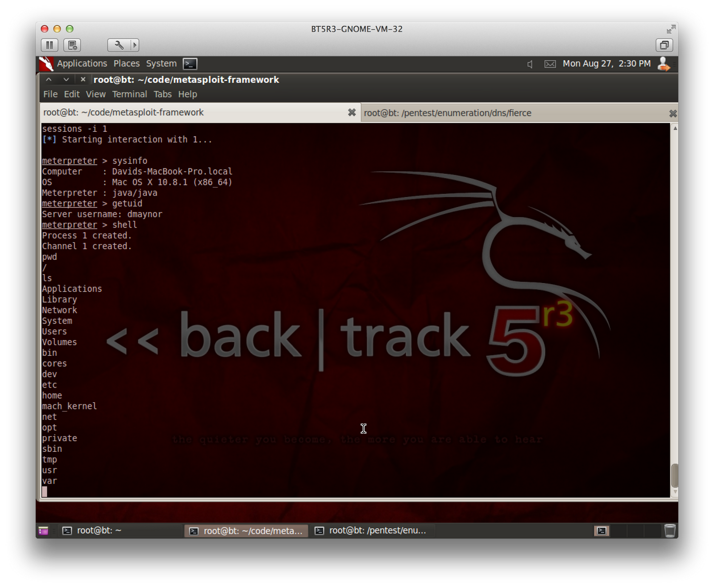Image resolution: width=714 pixels, height=588 pixels.
Task: Open the mail envelope indicator
Action: [x=550, y=64]
